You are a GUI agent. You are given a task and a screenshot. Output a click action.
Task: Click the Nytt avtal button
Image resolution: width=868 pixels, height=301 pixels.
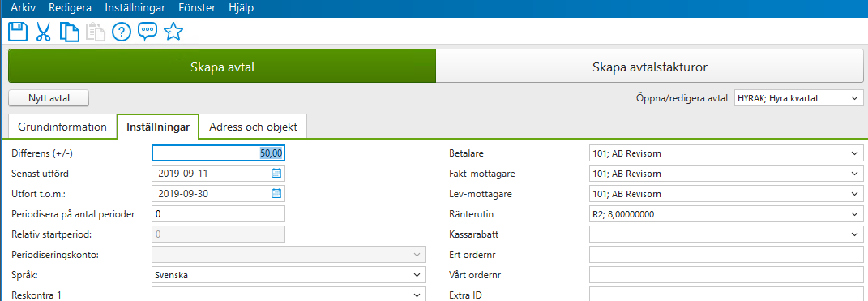(49, 98)
